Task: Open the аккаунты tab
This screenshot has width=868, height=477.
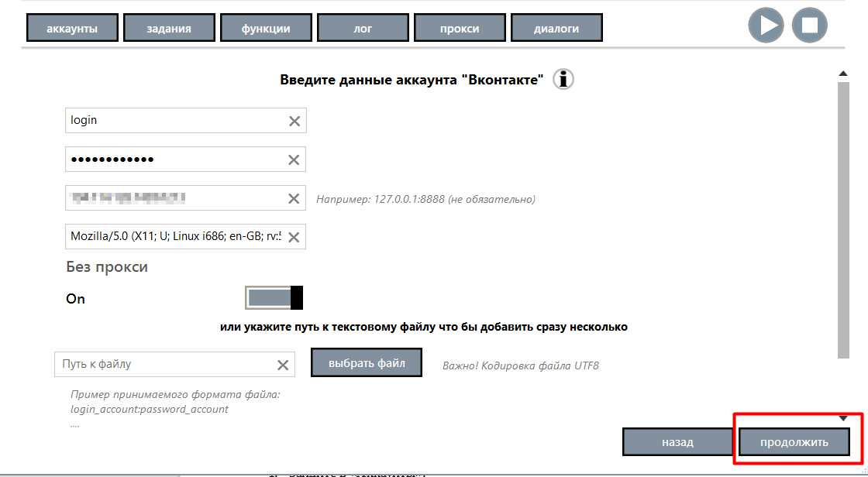Action: coord(72,28)
